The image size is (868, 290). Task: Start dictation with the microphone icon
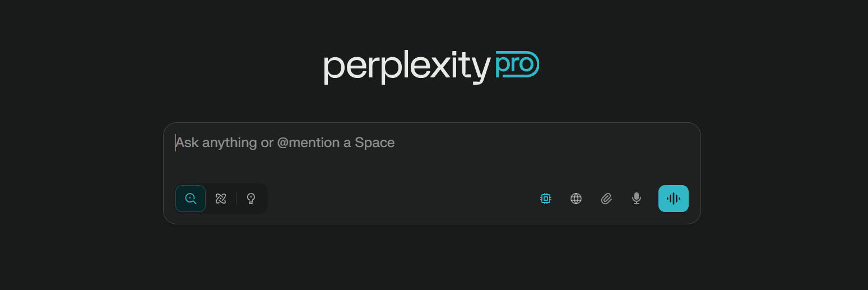tap(637, 199)
